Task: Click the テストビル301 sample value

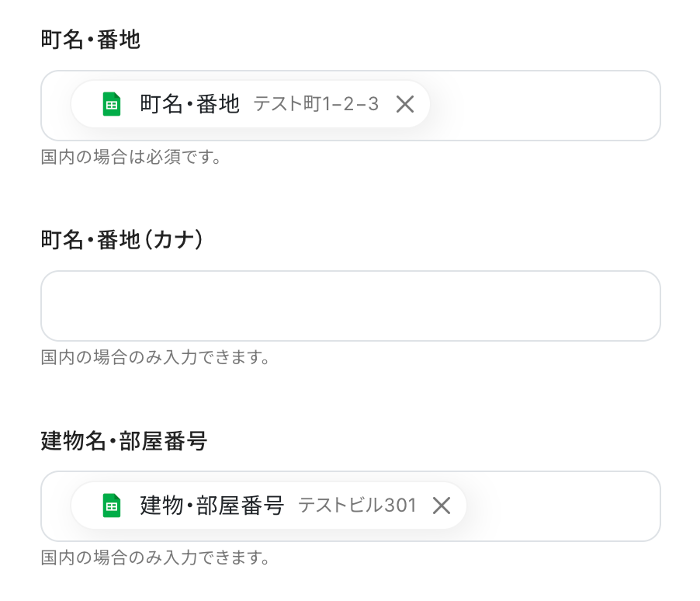Action: (x=358, y=505)
